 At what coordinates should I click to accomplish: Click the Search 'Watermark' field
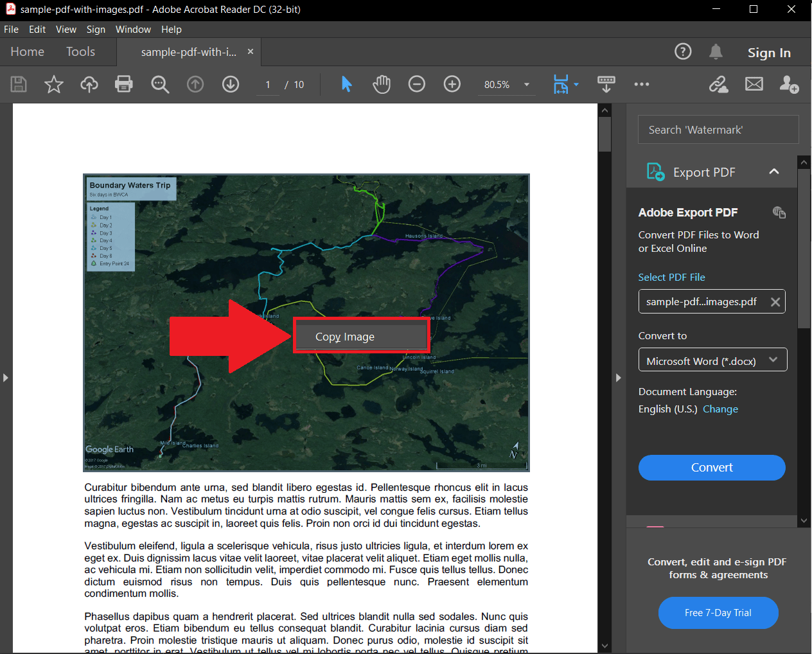click(718, 130)
